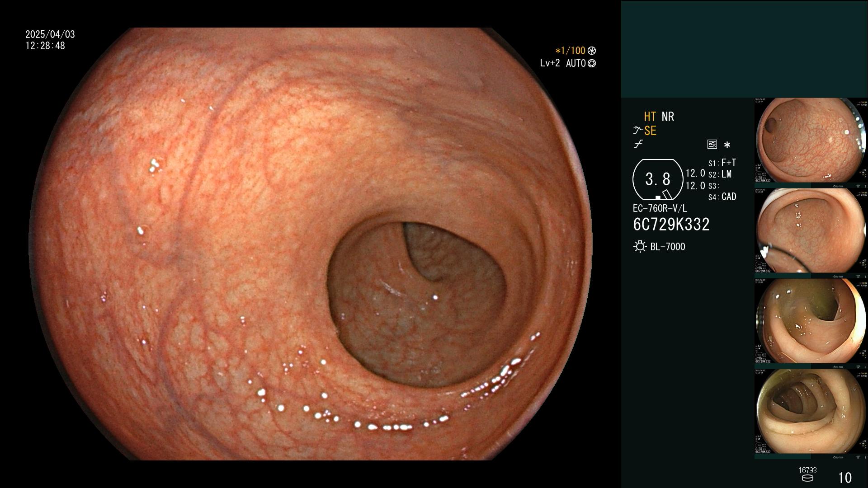The image size is (868, 488).
Task: Click the iris icon next to AUTO
Action: pos(592,63)
